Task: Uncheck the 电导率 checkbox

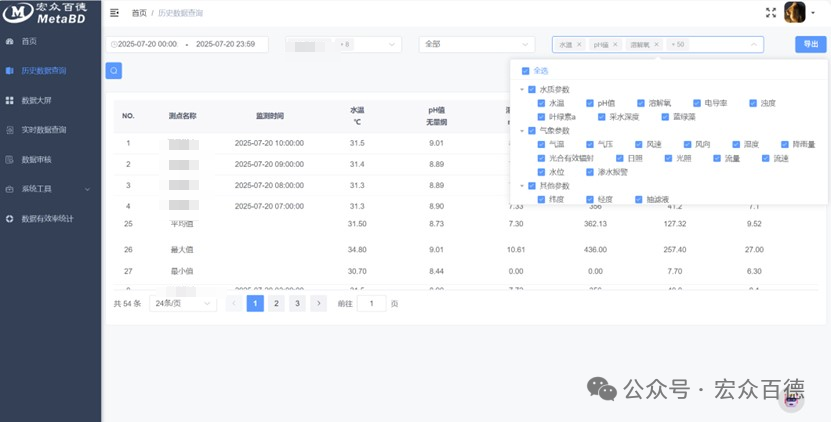Action: click(697, 103)
